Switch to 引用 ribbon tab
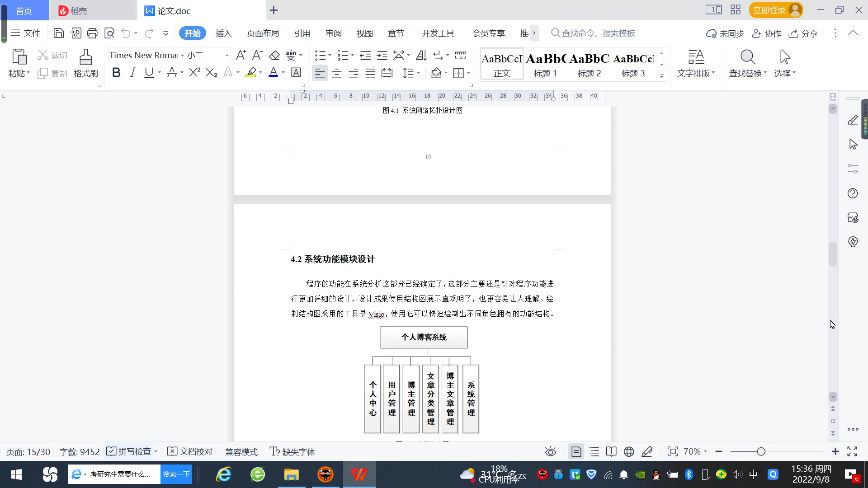 tap(302, 33)
